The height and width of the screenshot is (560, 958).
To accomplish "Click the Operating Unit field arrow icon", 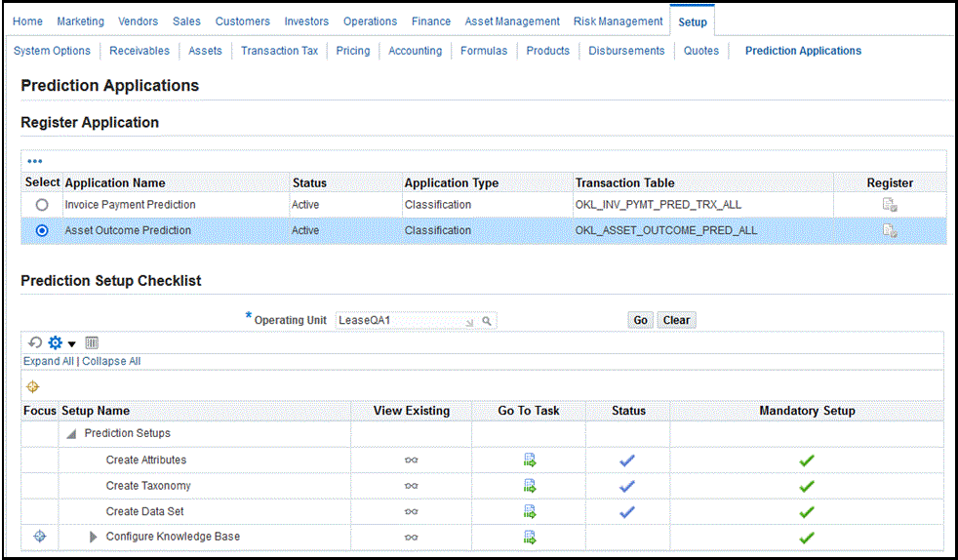I will (x=469, y=322).
